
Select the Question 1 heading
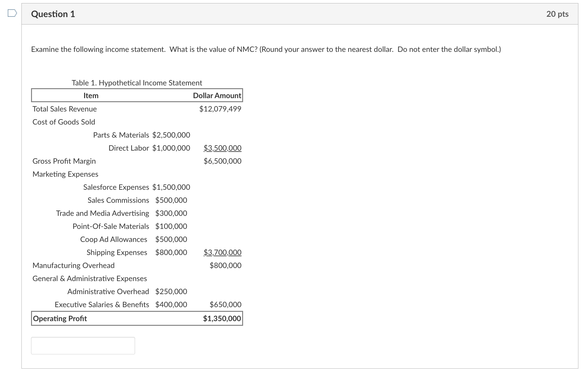(53, 14)
